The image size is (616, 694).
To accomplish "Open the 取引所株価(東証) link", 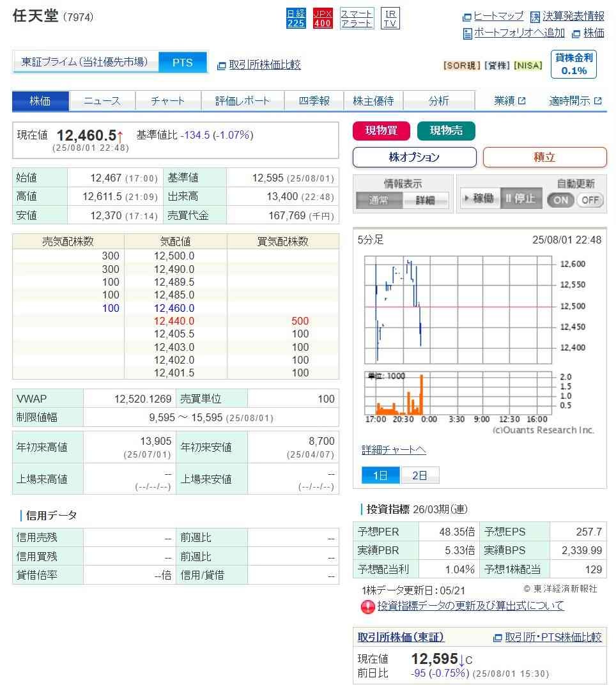I will [x=401, y=637].
